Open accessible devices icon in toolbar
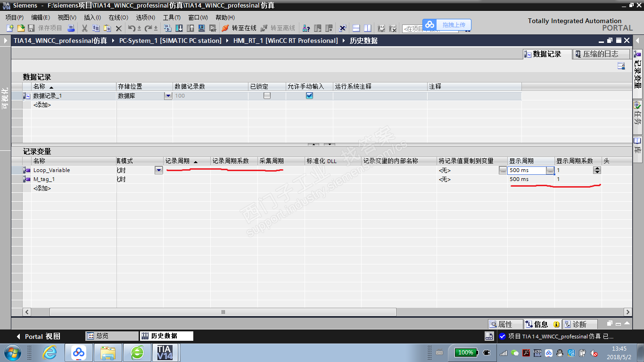Viewport: 644px width, 362px height. 306,28
